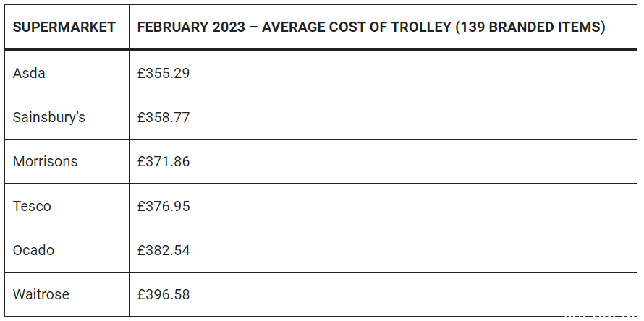Click the £355.29 price value

tap(164, 73)
